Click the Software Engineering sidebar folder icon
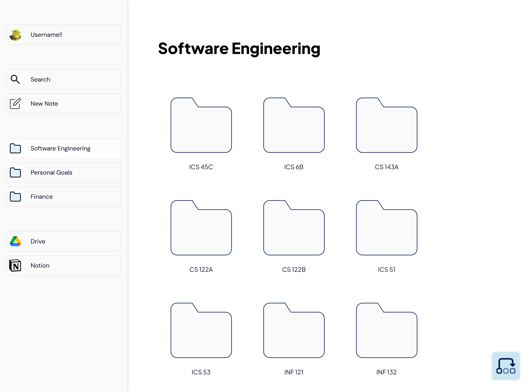 coord(16,149)
